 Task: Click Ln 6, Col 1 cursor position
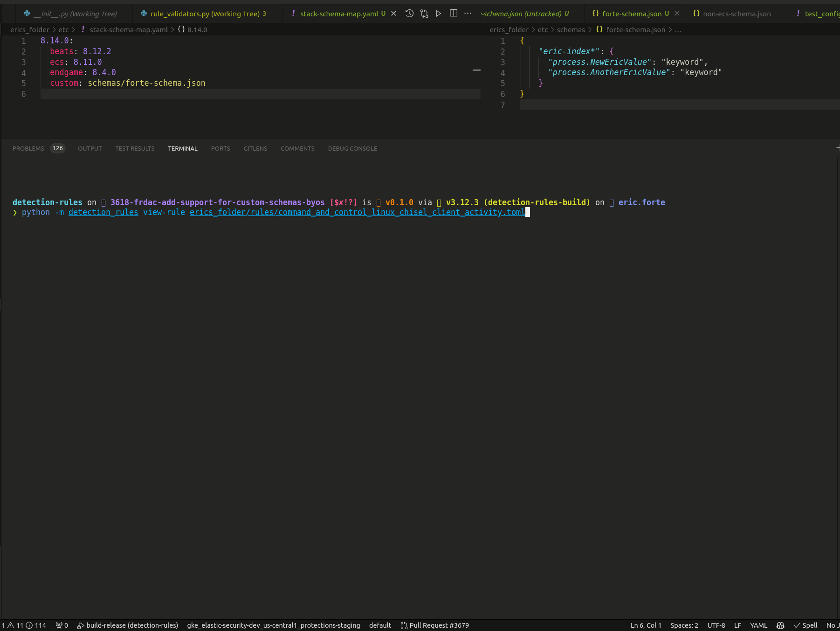(646, 625)
